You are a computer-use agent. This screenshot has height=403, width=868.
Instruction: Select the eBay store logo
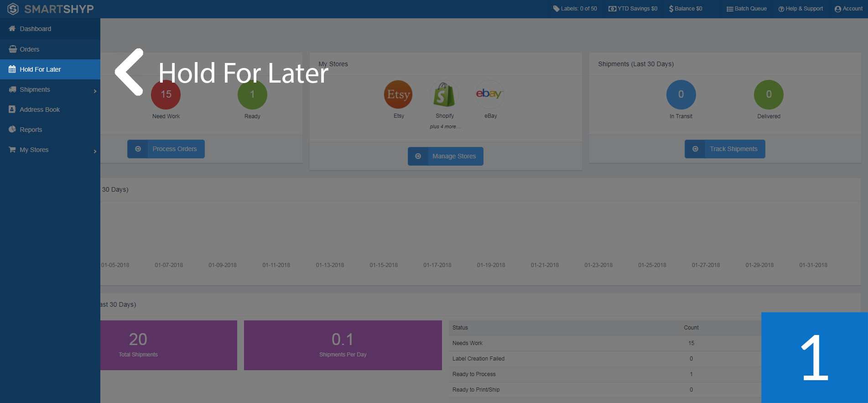click(490, 94)
